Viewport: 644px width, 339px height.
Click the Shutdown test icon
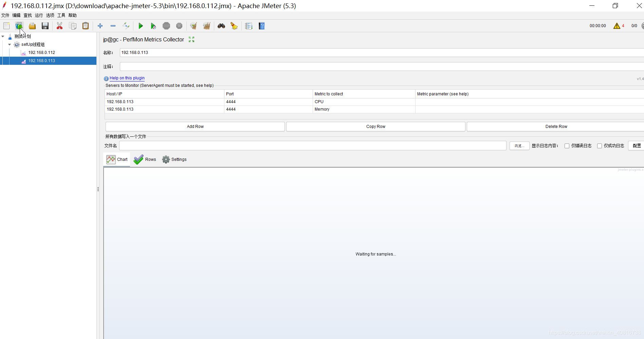(179, 26)
